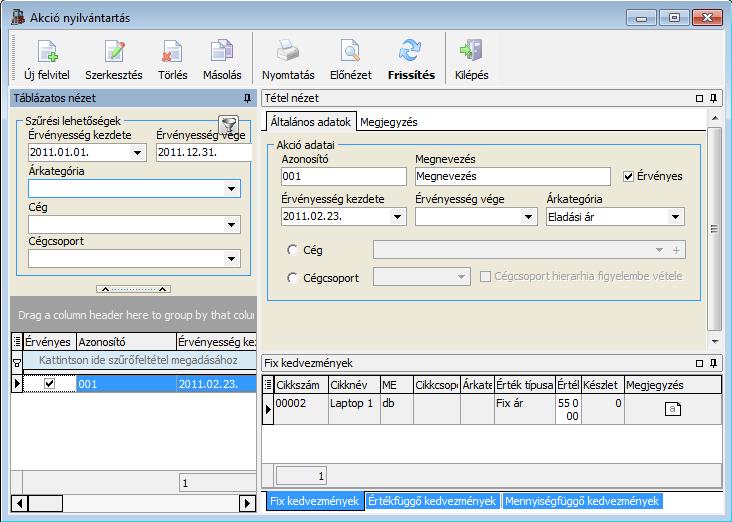The image size is (732, 522).
Task: Expand the Eladási ár Árkategória dropdown
Action: pyautogui.click(x=675, y=217)
